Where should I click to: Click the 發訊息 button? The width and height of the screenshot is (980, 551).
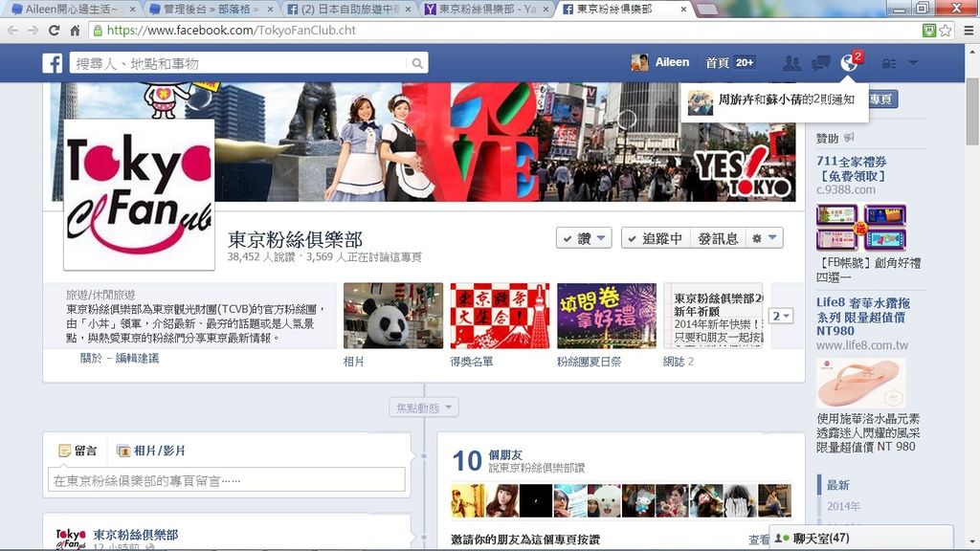718,238
